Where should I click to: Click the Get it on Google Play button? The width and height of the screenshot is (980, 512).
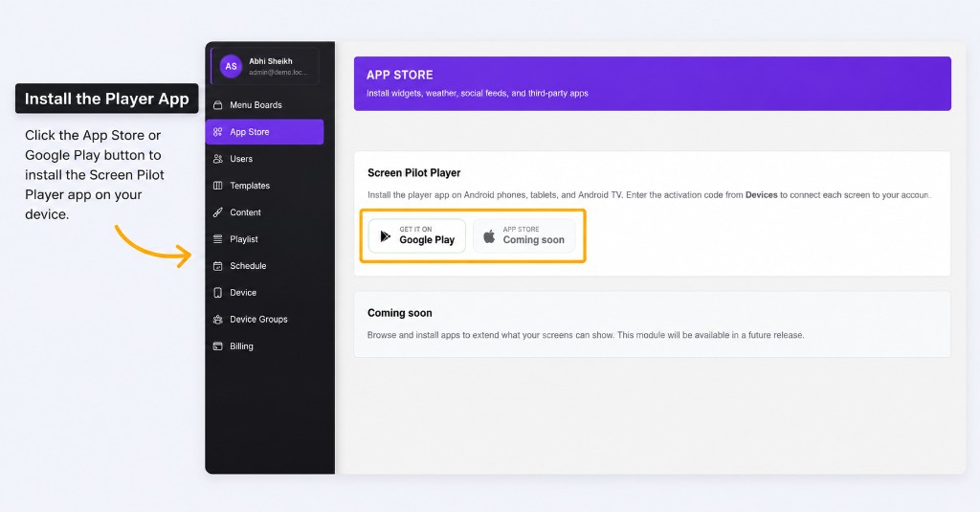pyautogui.click(x=417, y=235)
